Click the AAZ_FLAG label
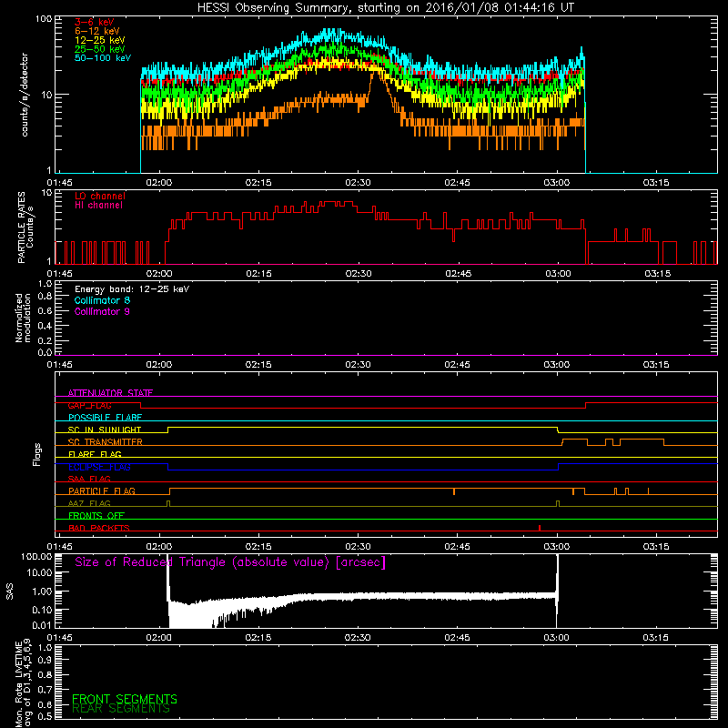728x728 pixels. click(89, 504)
